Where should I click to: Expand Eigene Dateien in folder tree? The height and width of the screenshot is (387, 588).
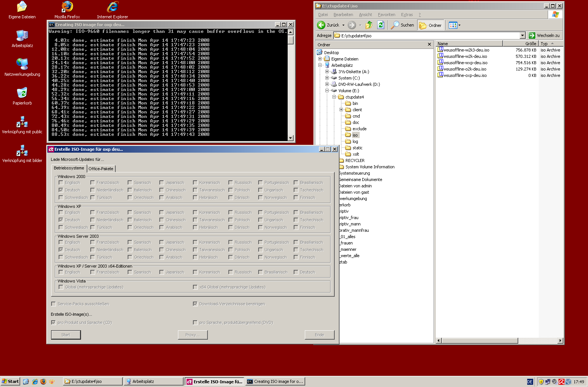[320, 59]
